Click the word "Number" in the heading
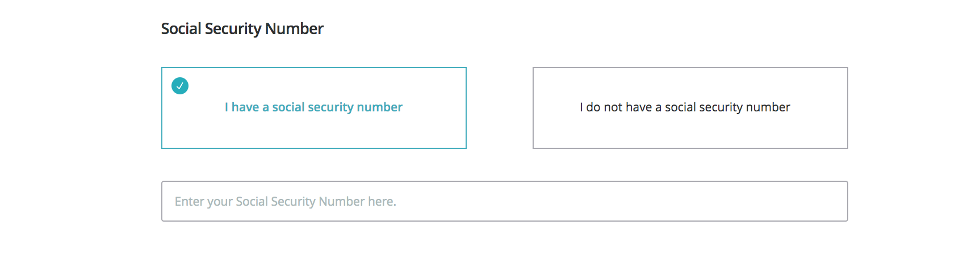This screenshot has height=258, width=980. pyautogui.click(x=294, y=28)
